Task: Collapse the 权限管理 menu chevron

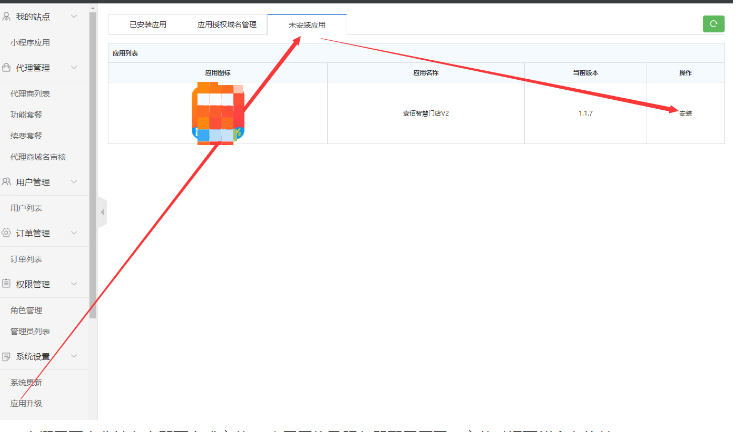Action: [74, 284]
